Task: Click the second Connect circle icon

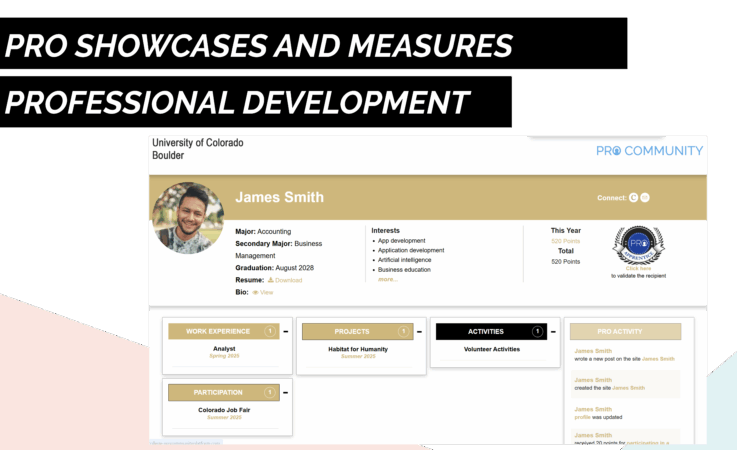Action: (x=645, y=198)
